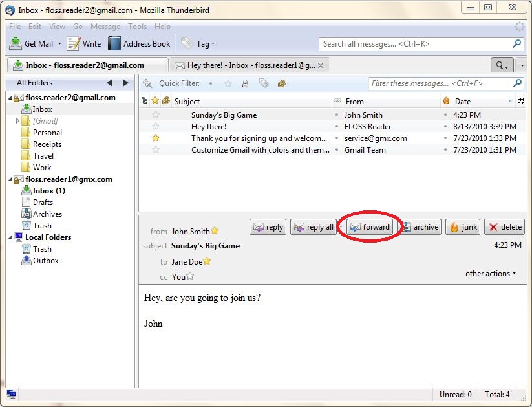Select the Receipts folder
Viewport: 532px width, 407px height.
click(x=47, y=144)
